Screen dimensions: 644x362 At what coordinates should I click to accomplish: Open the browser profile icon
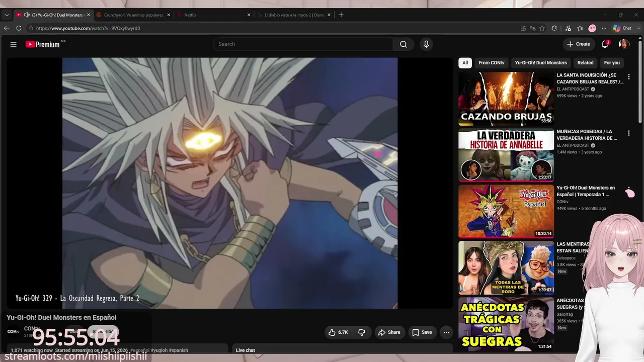592,28
